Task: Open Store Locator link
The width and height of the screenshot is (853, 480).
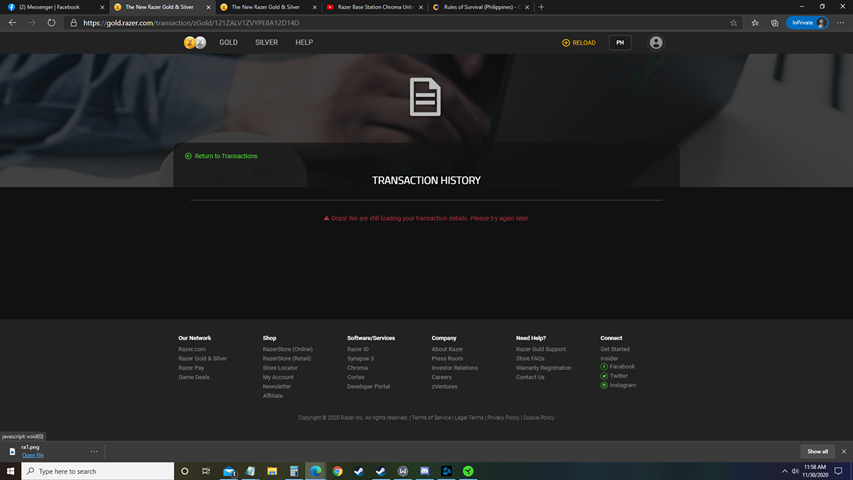Action: pos(280,368)
